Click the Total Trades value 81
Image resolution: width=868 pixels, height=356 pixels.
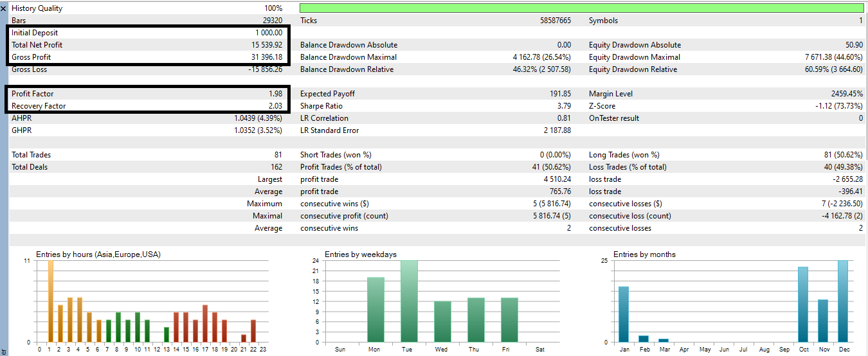point(278,155)
